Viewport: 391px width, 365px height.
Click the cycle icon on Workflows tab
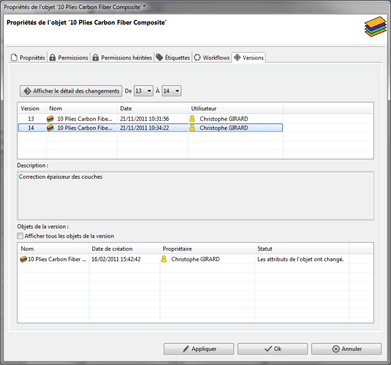[x=197, y=58]
